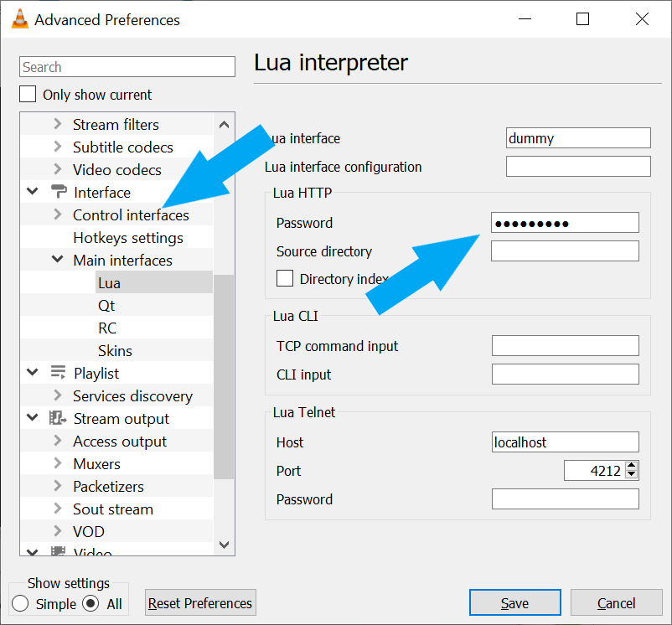
Task: Collapse the Interface section
Action: click(x=33, y=192)
